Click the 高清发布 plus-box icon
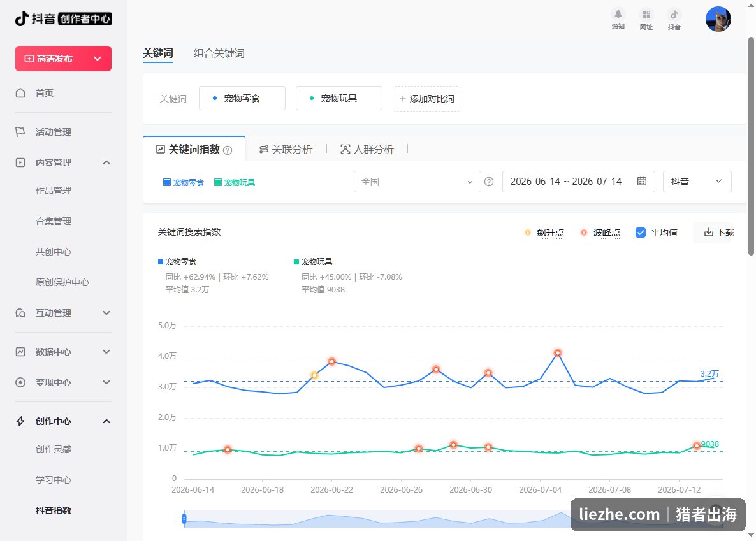This screenshot has height=541, width=756. (x=29, y=59)
